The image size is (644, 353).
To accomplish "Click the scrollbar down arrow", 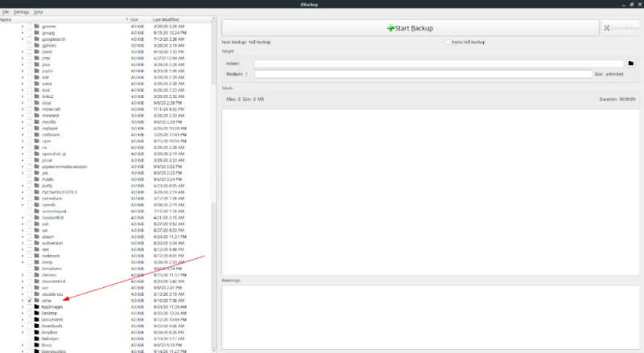I will (213, 351).
